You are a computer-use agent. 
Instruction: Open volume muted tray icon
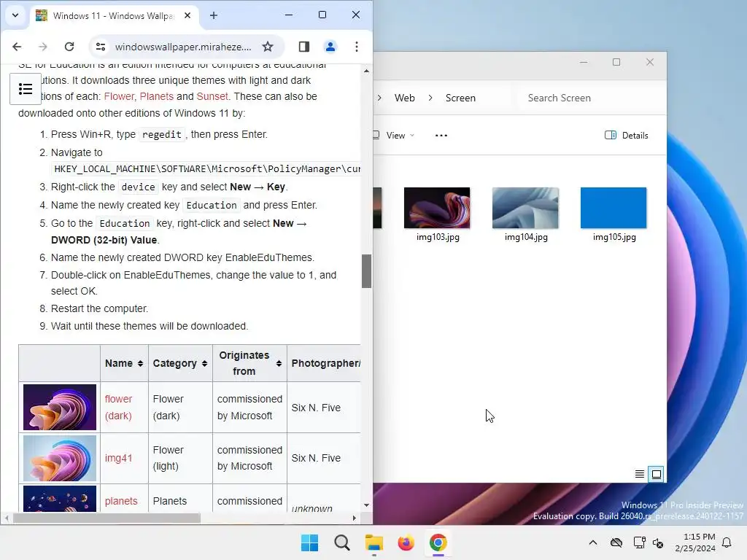658,542
